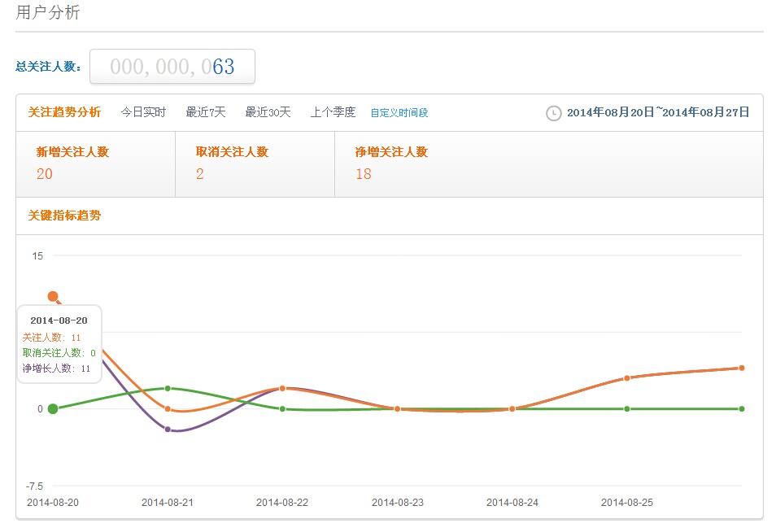Click the 2014-08-20 tooltip box

click(x=59, y=344)
